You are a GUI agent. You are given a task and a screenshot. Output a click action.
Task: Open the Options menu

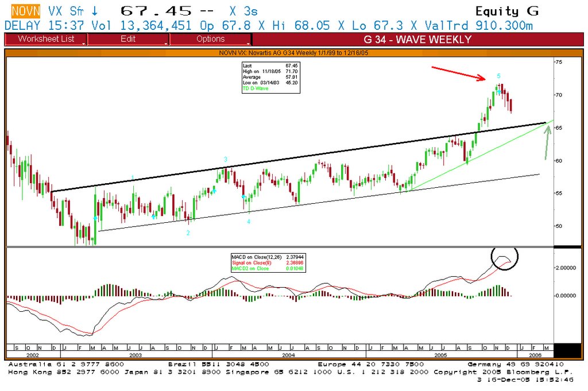pyautogui.click(x=210, y=39)
